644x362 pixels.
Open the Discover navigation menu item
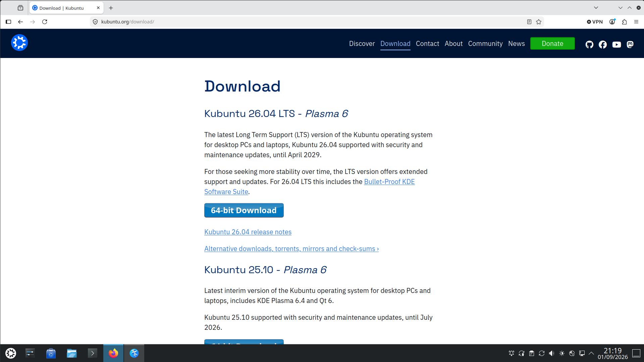pyautogui.click(x=362, y=44)
